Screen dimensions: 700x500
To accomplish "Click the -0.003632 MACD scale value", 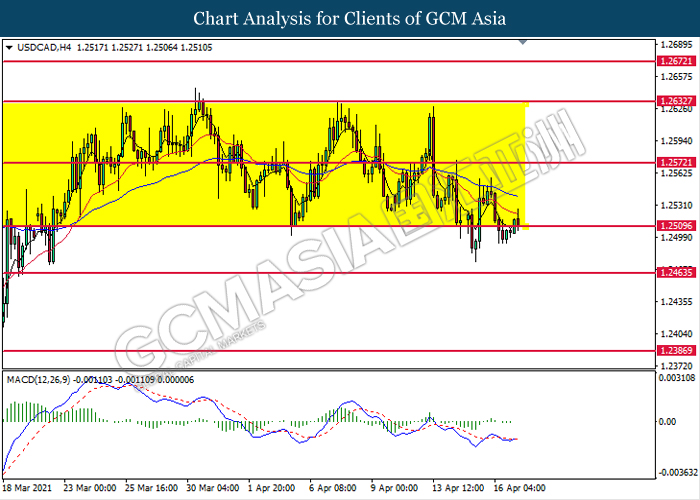I will 678,472.
